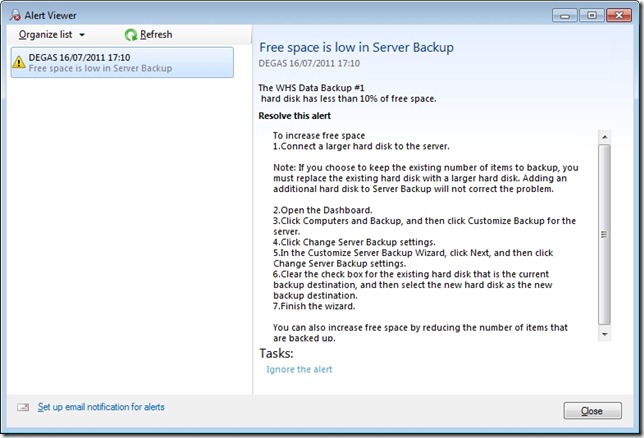Click Ignore the alert link
Screen dimensions: 644x438
click(299, 369)
